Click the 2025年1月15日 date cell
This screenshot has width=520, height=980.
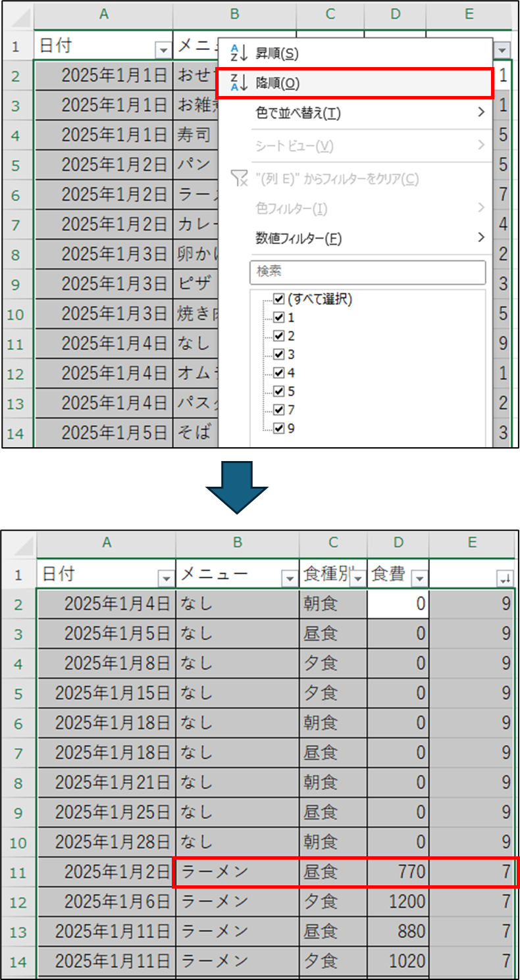pos(107,693)
